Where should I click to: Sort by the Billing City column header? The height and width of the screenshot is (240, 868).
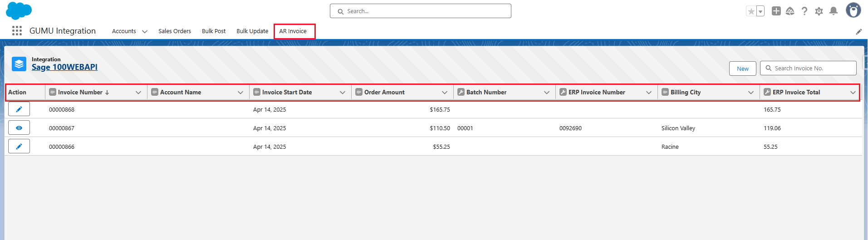click(686, 92)
